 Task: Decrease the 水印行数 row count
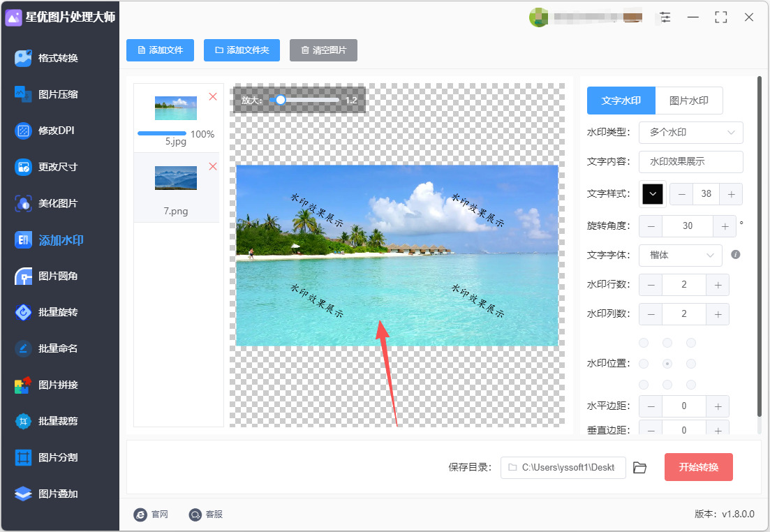651,285
